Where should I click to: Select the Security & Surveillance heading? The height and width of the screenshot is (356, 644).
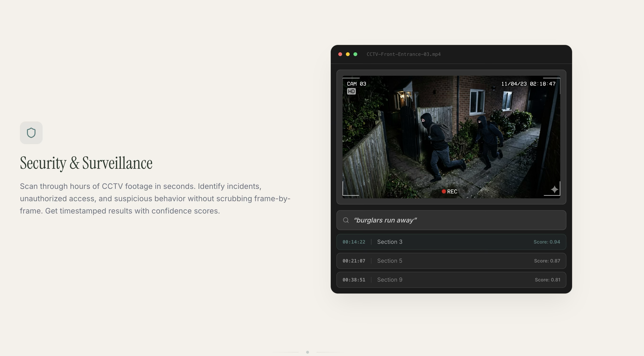86,163
